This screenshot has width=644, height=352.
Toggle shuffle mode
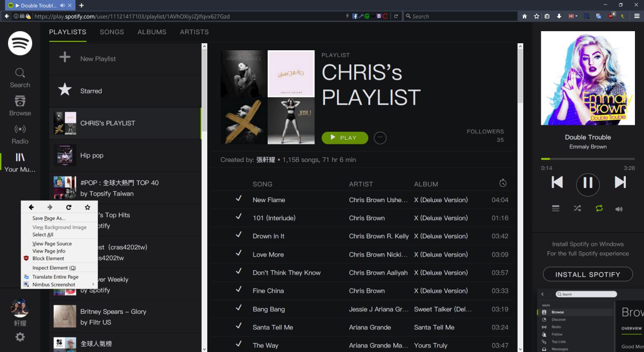click(577, 208)
